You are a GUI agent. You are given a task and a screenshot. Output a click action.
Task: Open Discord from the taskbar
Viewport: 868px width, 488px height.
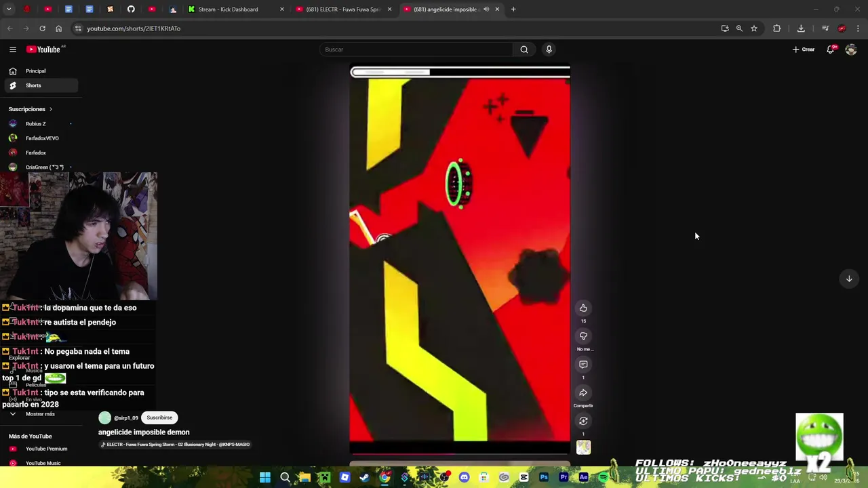point(464,477)
